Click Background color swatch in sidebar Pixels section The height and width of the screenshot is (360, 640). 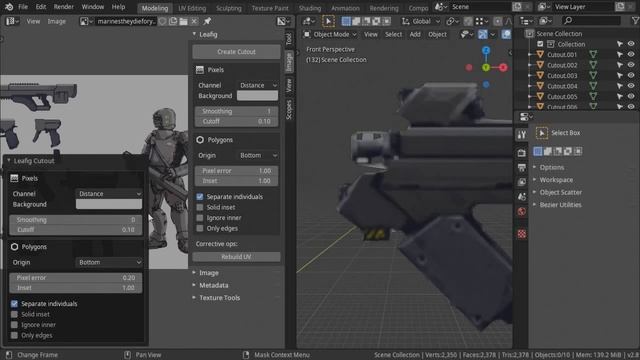click(258, 96)
